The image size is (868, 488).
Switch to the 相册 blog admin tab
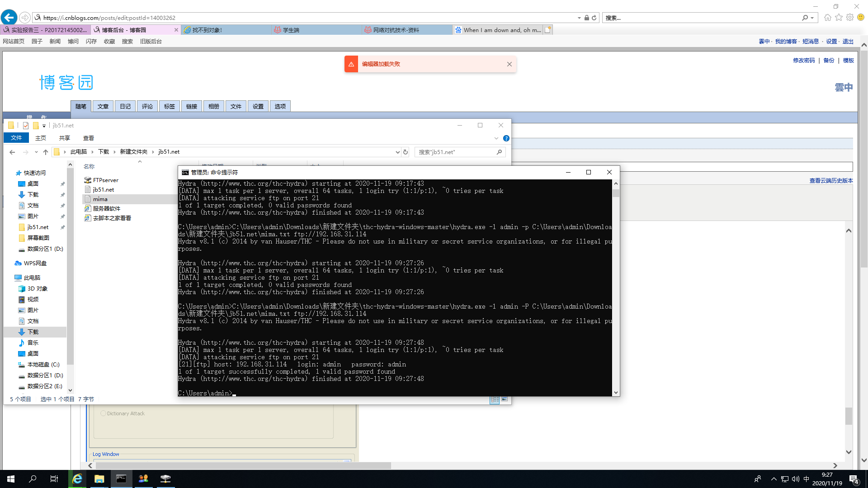(213, 107)
